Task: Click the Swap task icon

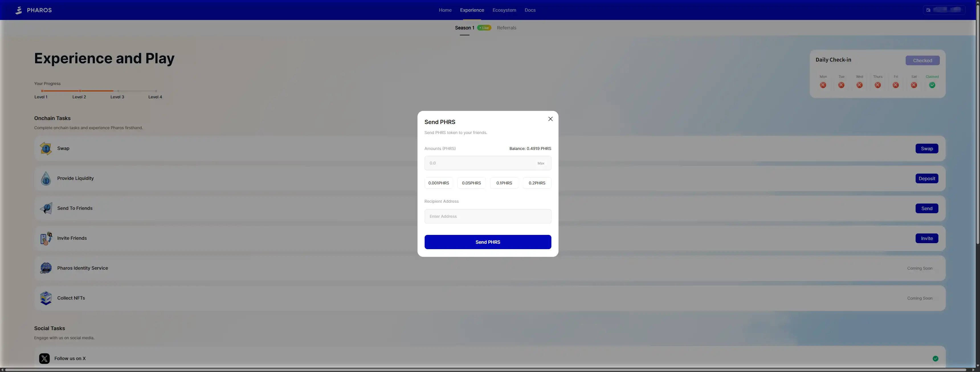Action: coord(46,149)
